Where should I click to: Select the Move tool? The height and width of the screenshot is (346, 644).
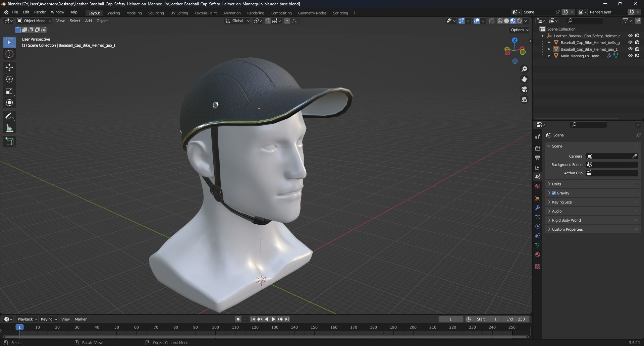tap(9, 67)
